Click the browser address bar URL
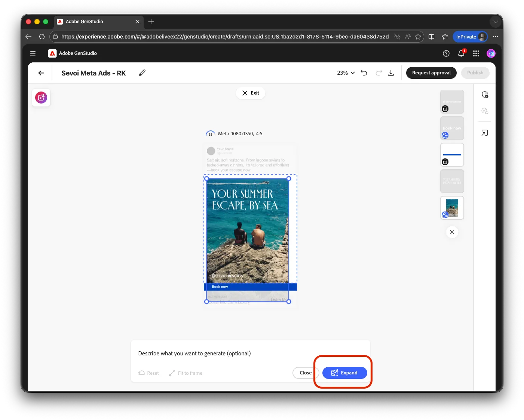 coord(225,37)
